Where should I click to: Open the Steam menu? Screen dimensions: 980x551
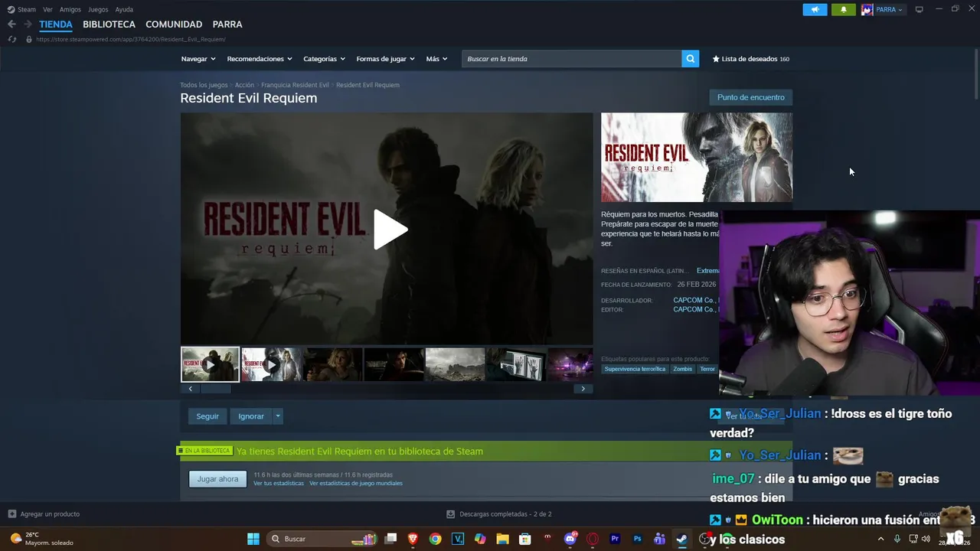click(21, 9)
